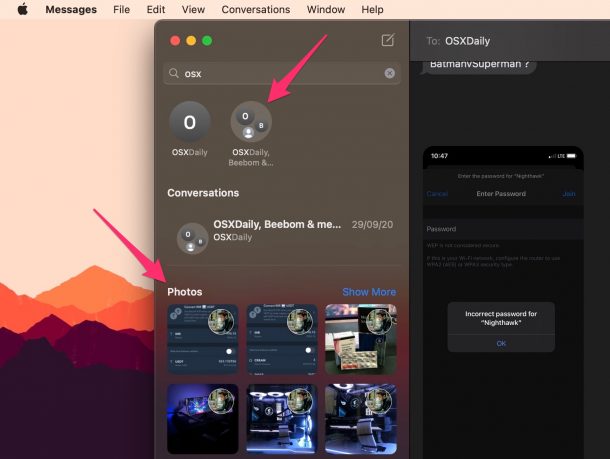Screen dimensions: 610x459
Task: Click into the search field containing osx
Action: pos(280,74)
